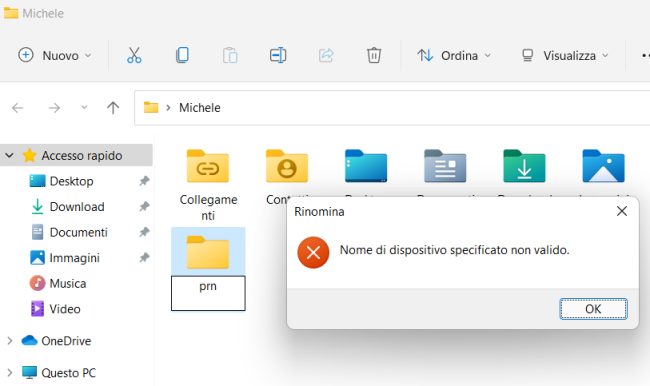Collapse the Accesso rapido tree node
This screenshot has height=386, width=650.
click(x=9, y=155)
